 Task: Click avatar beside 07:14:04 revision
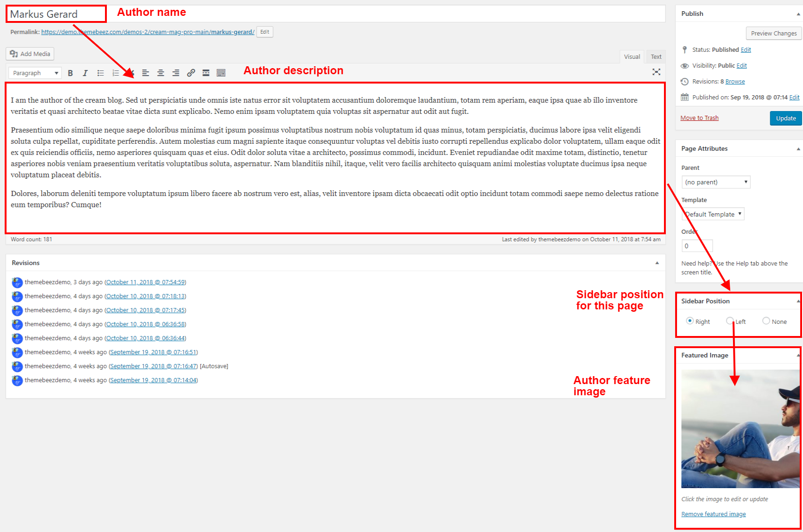tap(17, 380)
